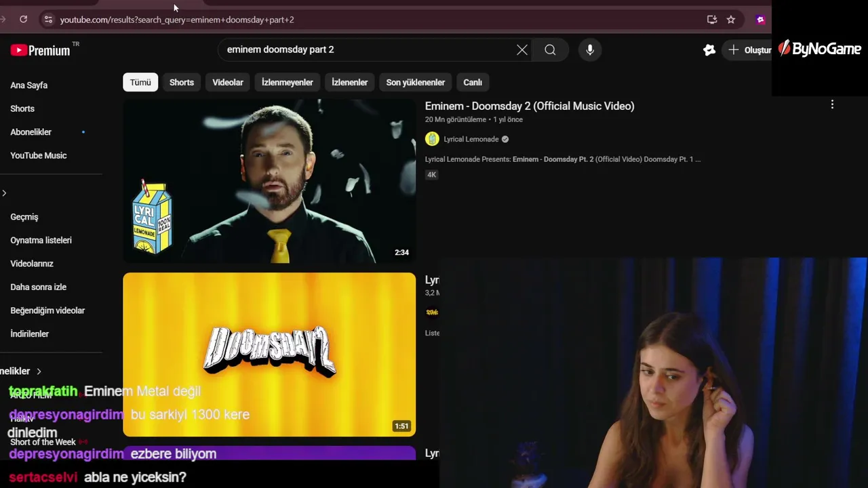Click the 20 Mn görüntüleme text
Image resolution: width=868 pixels, height=488 pixels.
456,119
